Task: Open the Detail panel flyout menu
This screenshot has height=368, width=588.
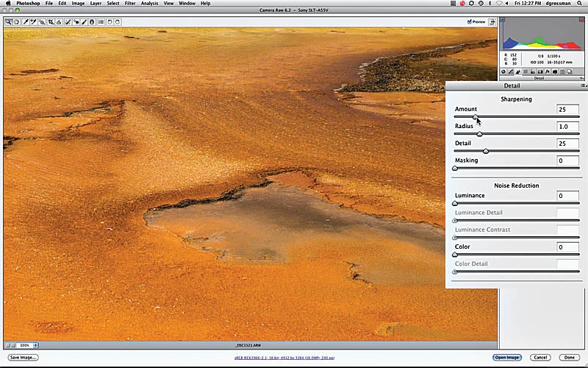Action: tap(584, 85)
